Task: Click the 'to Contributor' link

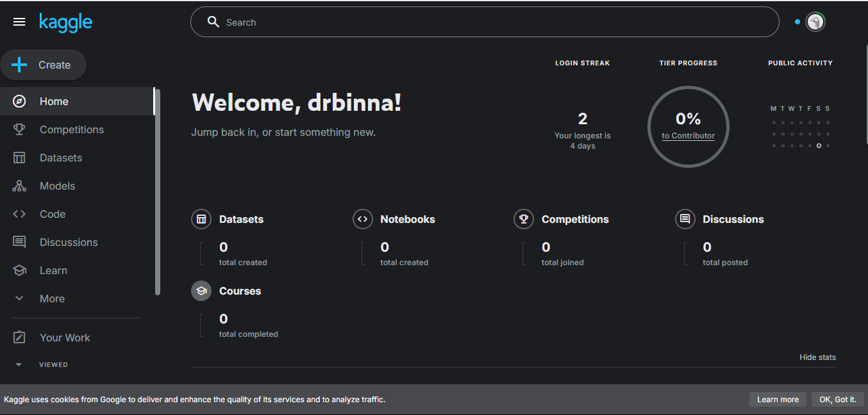Action: click(688, 136)
